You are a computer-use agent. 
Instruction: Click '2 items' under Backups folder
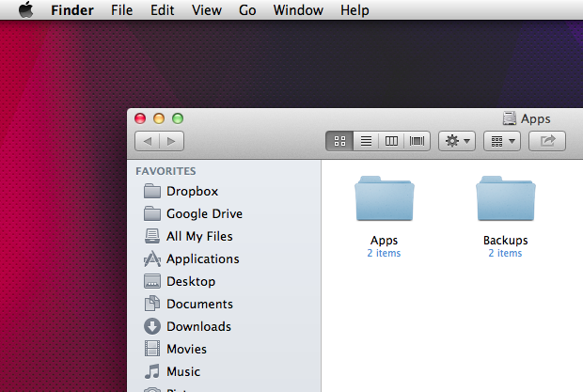[x=505, y=254]
